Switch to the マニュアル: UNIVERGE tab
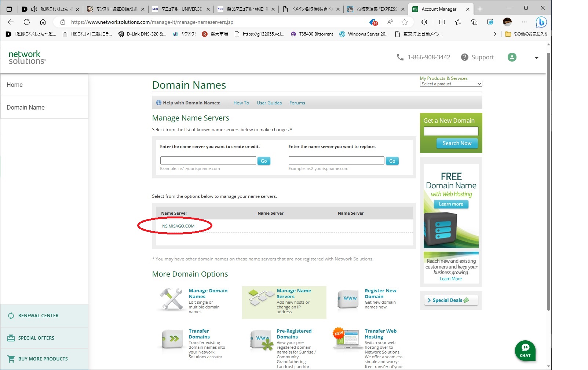The height and width of the screenshot is (370, 588). 181,9
